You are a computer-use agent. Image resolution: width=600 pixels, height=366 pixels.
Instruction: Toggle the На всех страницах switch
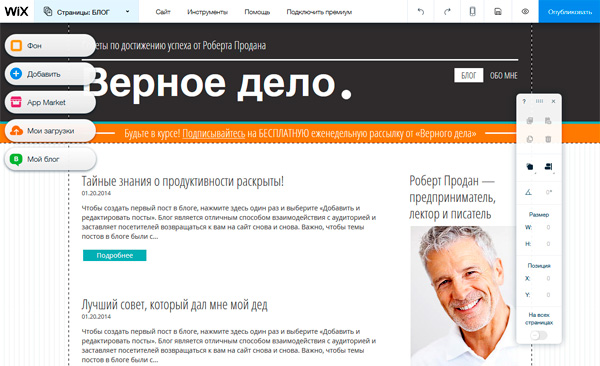point(539,335)
